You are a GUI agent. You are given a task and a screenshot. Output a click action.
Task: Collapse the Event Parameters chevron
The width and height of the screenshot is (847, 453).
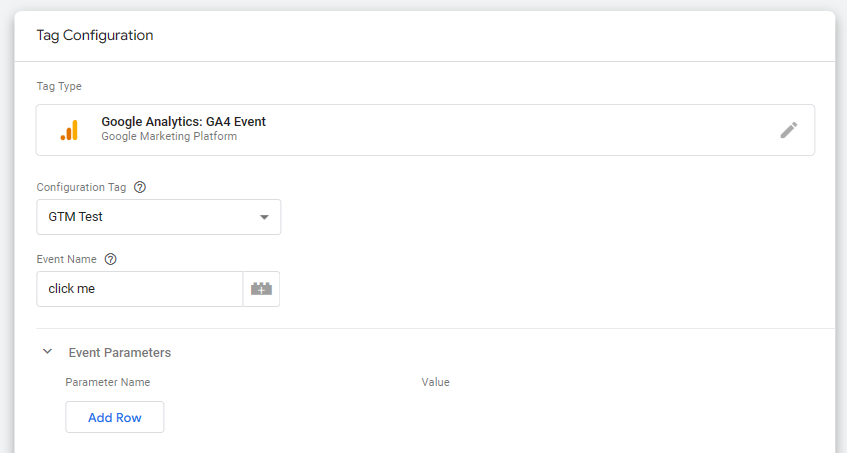click(47, 352)
